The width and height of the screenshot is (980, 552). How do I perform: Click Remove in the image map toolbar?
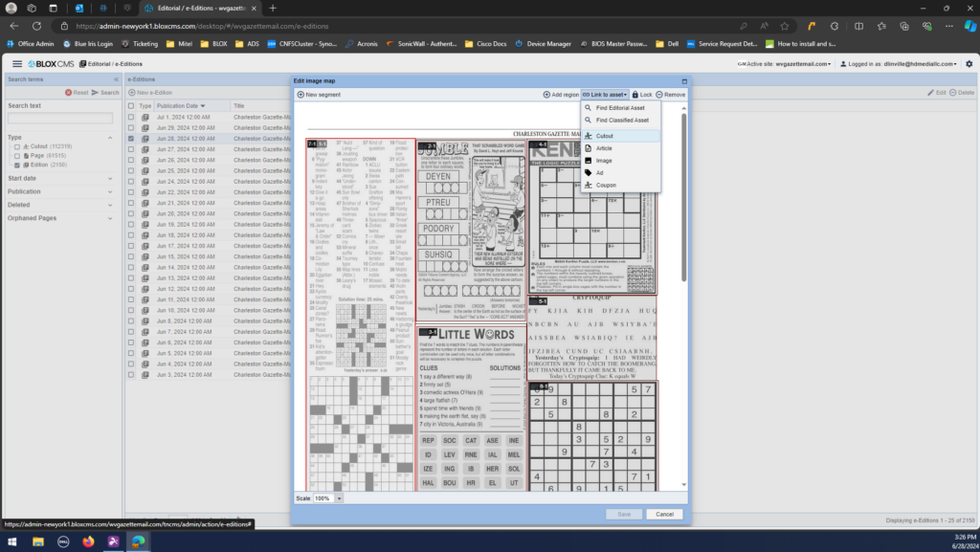[670, 95]
